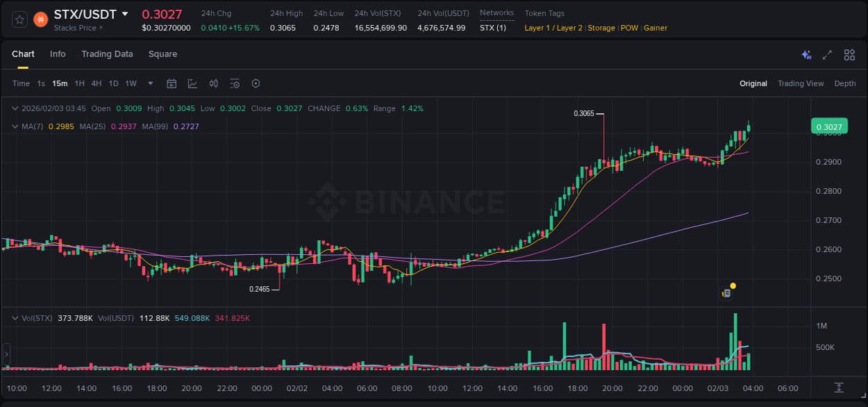Switch to the Trading Data tab
The image size is (868, 407).
[107, 54]
